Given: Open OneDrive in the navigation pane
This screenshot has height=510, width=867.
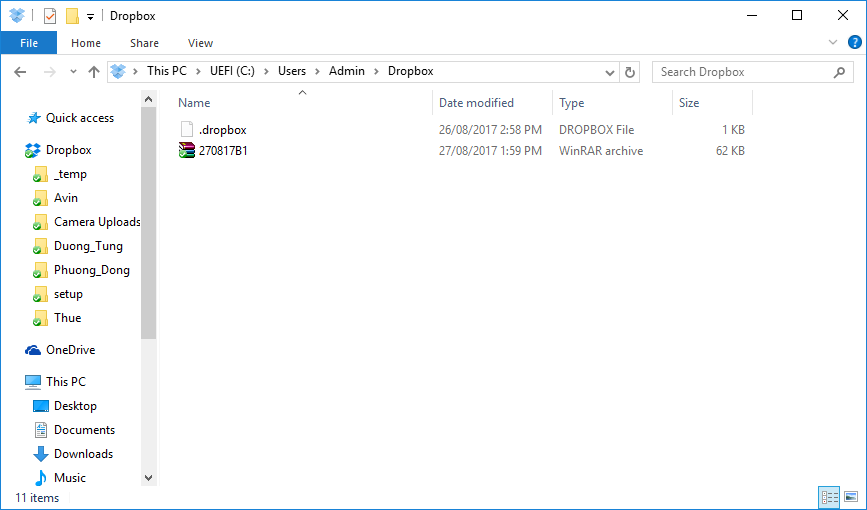Looking at the screenshot, I should [70, 350].
